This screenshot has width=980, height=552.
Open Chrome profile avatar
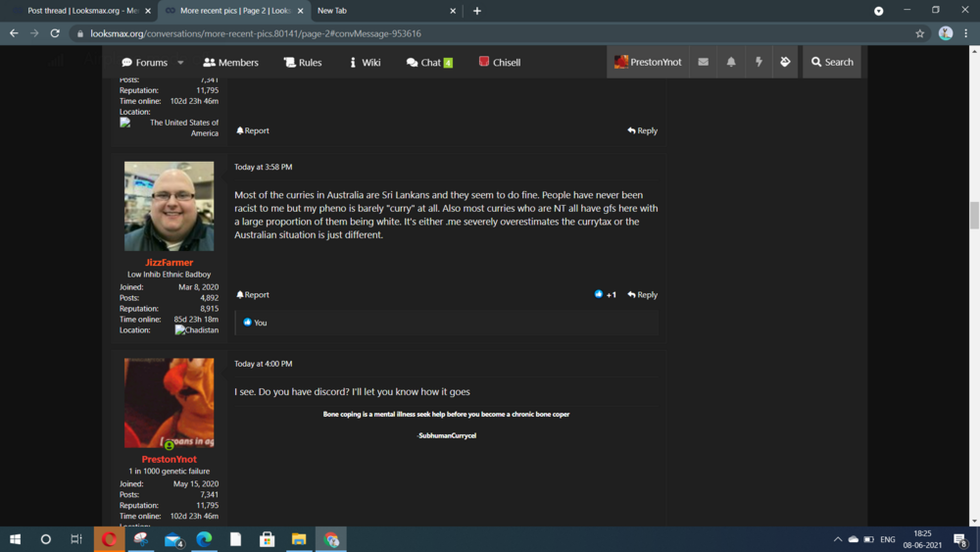pos(946,33)
